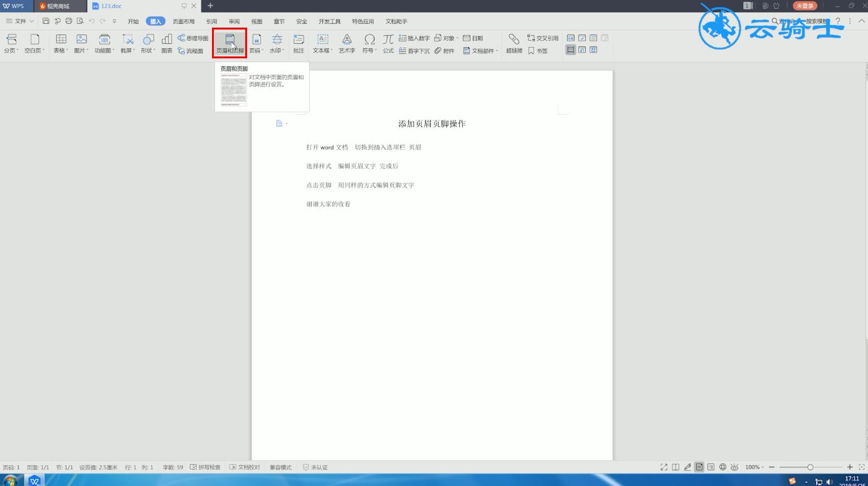Open a new tab with plus button
Image resolution: width=868 pixels, height=486 pixels.
pos(210,6)
